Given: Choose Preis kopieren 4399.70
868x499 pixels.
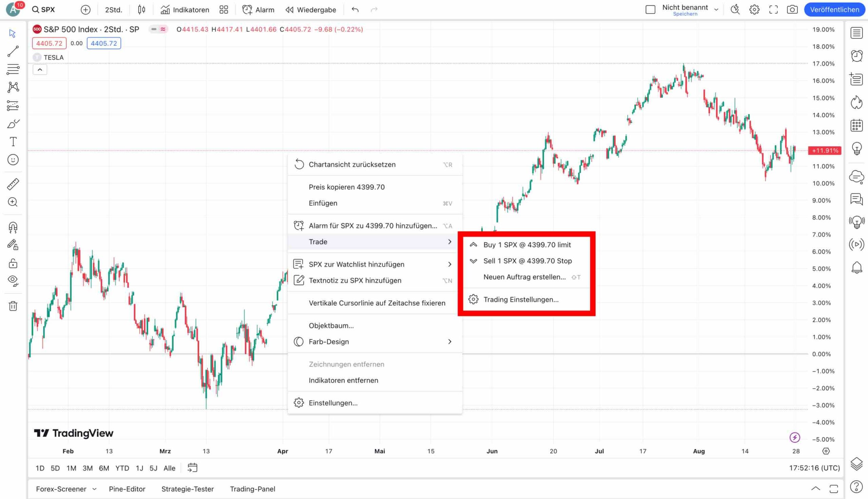Looking at the screenshot, I should tap(375, 187).
